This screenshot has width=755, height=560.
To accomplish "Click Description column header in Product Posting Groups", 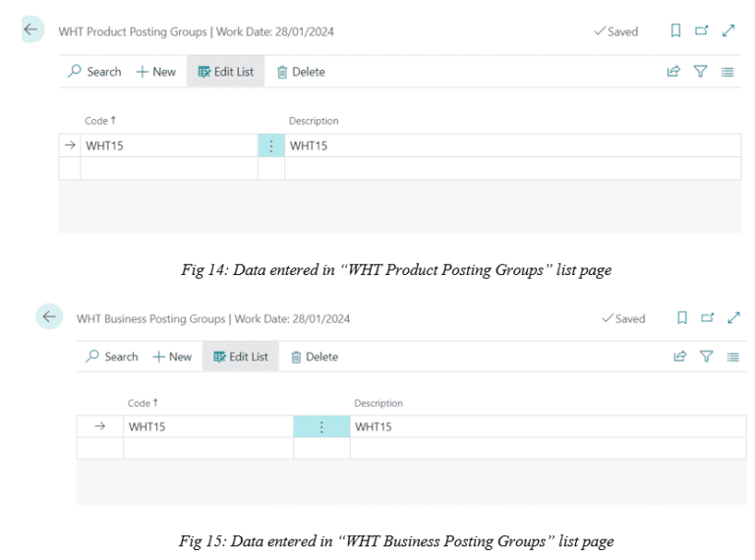I will (x=314, y=121).
